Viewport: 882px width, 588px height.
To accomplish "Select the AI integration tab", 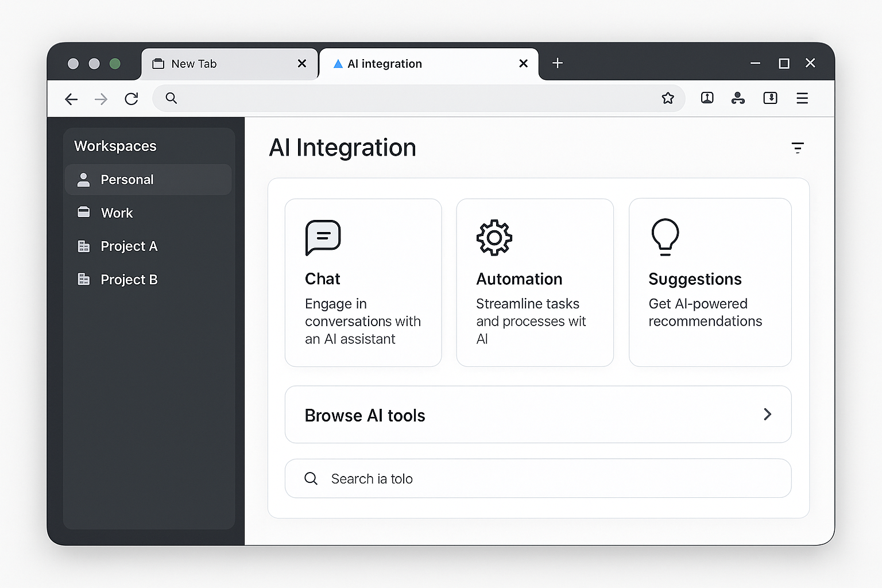I will coord(429,64).
